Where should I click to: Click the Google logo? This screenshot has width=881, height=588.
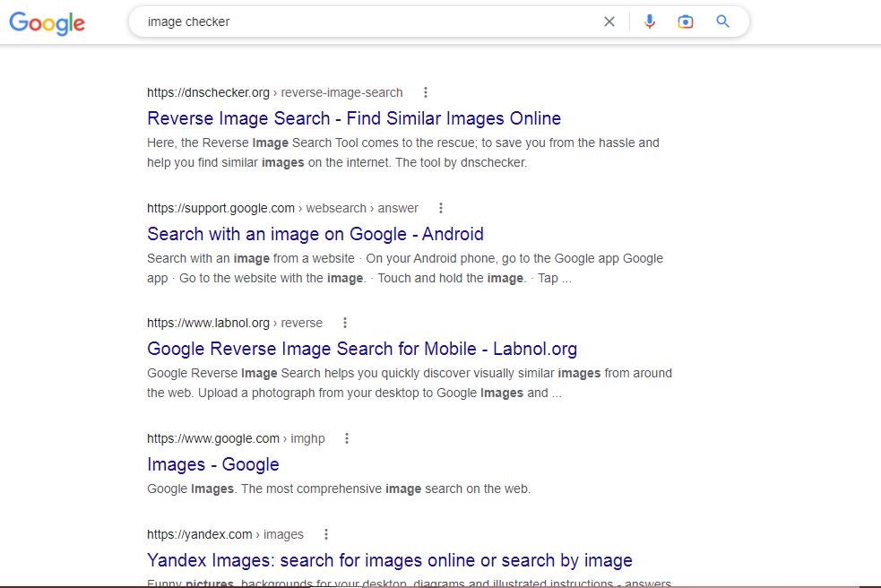point(48,22)
